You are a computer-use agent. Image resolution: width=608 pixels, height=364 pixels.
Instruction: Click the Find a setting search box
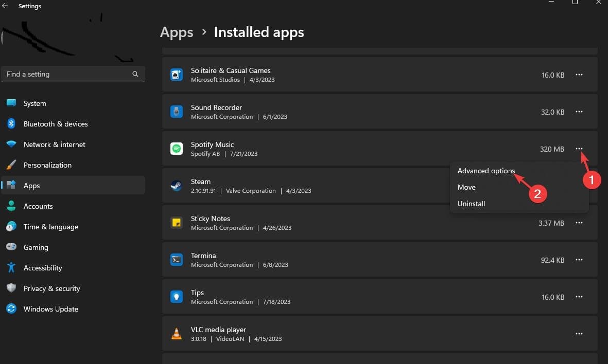click(73, 74)
